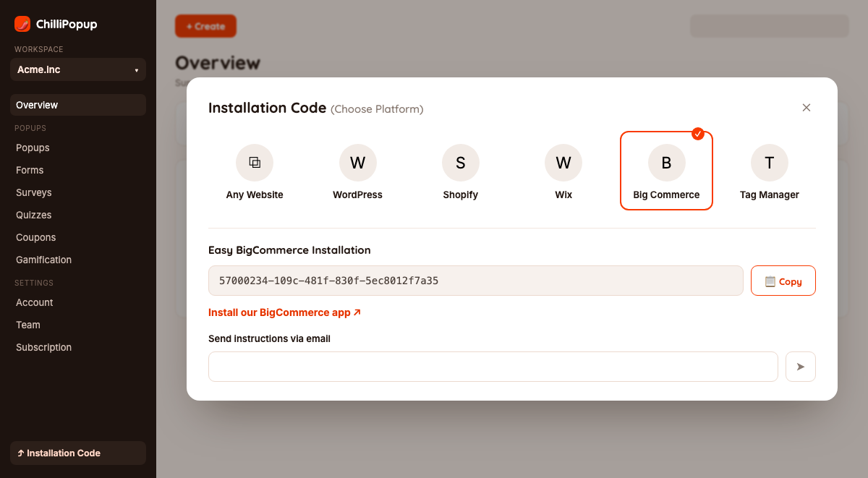Click Installation Code button in sidebar
This screenshot has width=868, height=478.
(x=78, y=453)
